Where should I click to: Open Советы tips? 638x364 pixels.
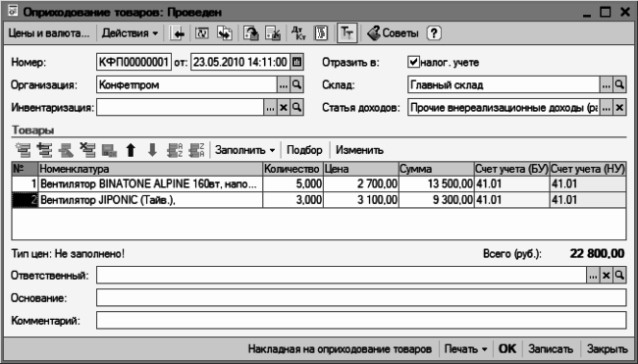coord(393,33)
